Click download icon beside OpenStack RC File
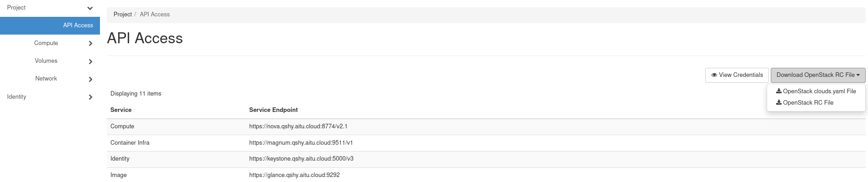 coord(779,102)
